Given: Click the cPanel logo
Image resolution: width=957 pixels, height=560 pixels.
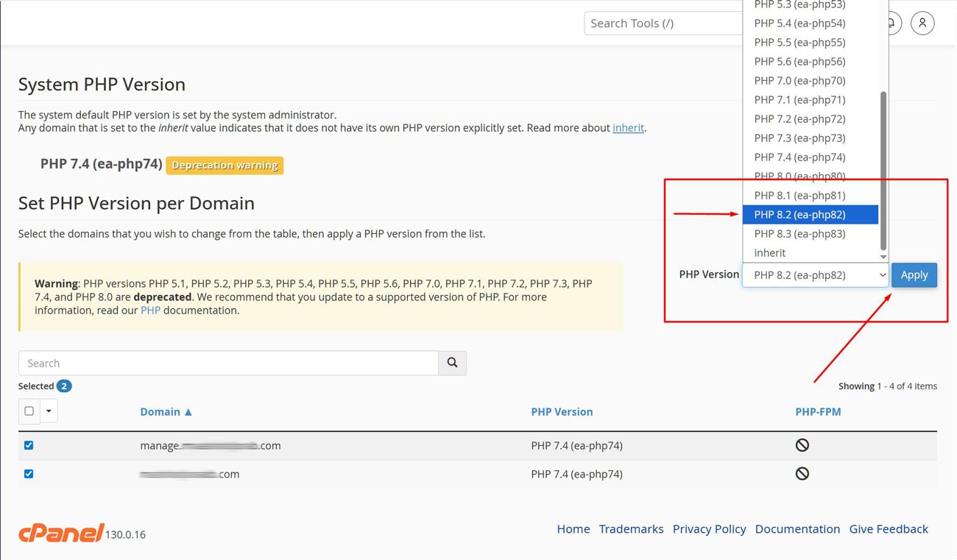Looking at the screenshot, I should coord(61,533).
